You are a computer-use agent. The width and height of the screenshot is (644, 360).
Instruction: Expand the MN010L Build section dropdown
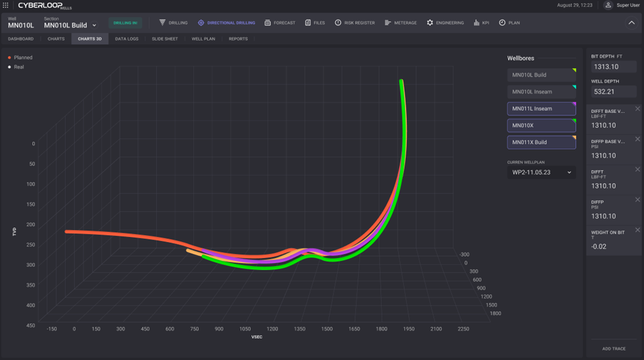[x=95, y=26]
